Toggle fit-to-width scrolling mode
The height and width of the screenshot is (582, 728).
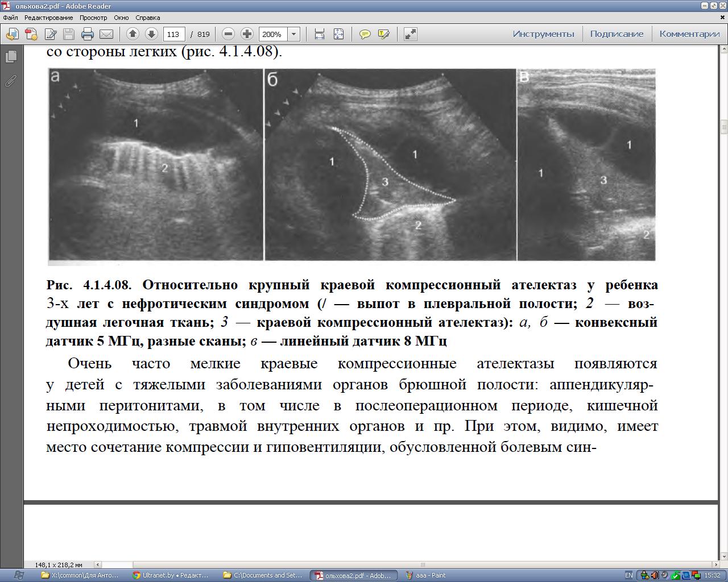click(x=320, y=34)
